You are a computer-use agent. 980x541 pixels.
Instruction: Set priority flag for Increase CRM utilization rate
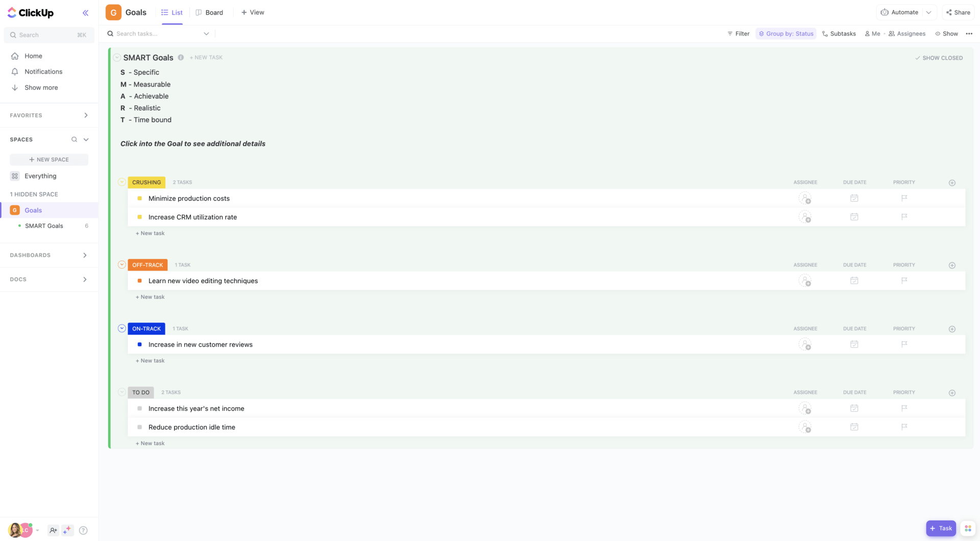point(904,217)
